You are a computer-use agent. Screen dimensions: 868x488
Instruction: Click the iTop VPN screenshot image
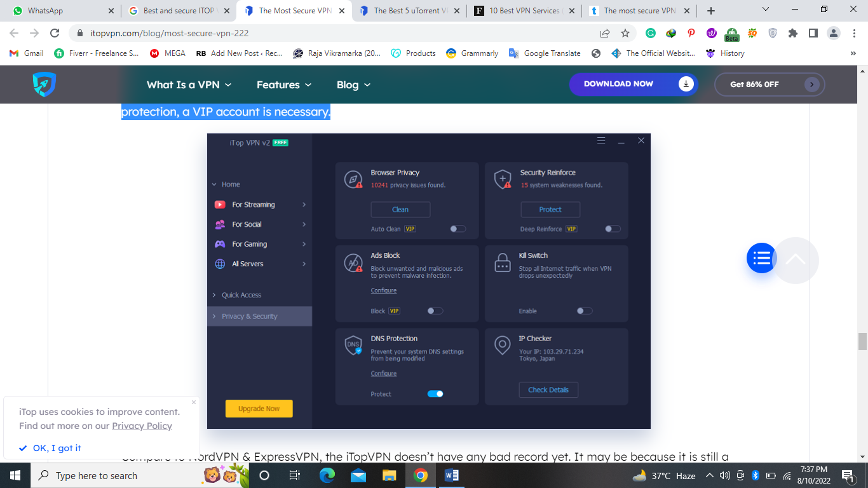point(429,281)
